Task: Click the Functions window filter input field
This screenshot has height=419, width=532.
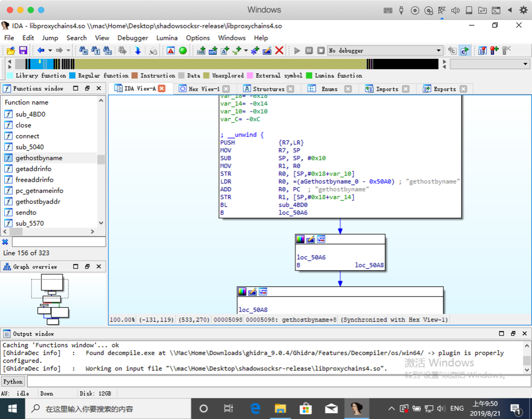Action: click(59, 242)
